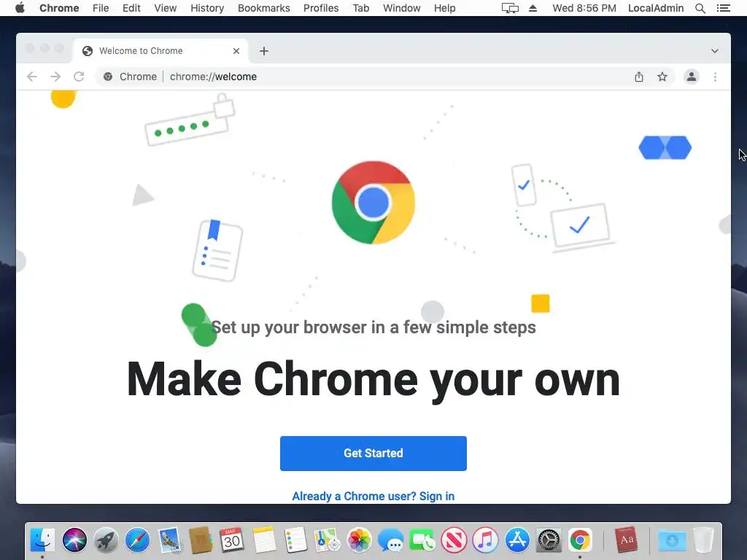Bookmark this tab with the star
Screen dimensions: 747x560
(662, 77)
